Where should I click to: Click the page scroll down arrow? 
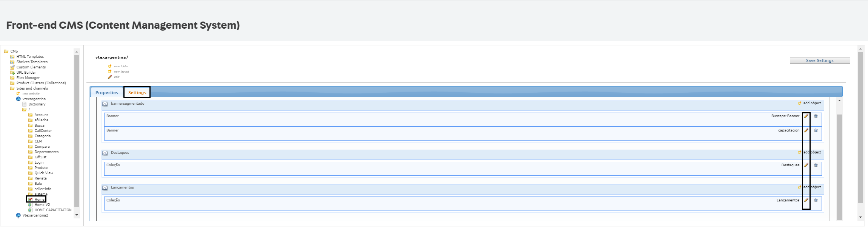pos(860,217)
